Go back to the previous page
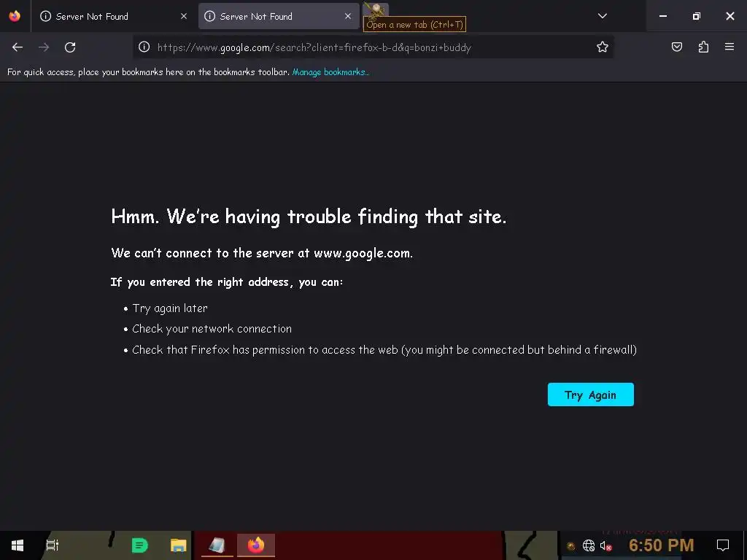 click(18, 47)
